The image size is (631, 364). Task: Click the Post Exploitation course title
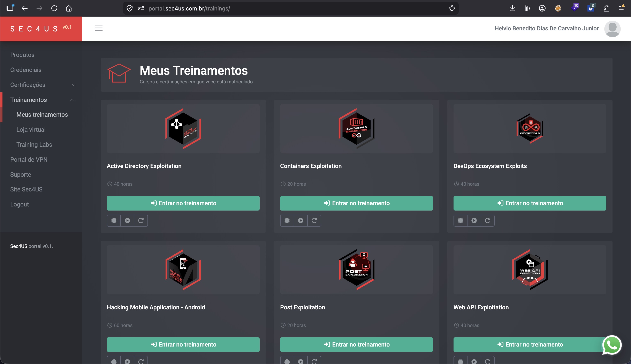(x=302, y=307)
